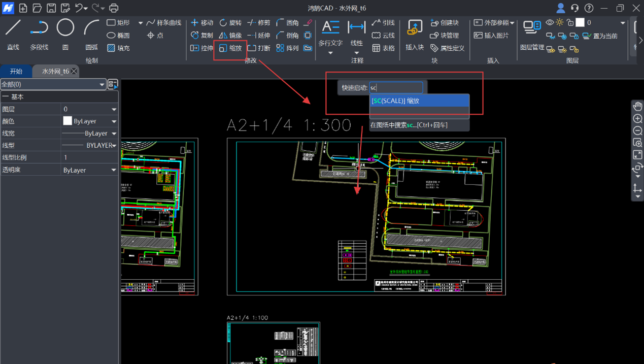Switch to the 开始 tab

[x=16, y=72]
